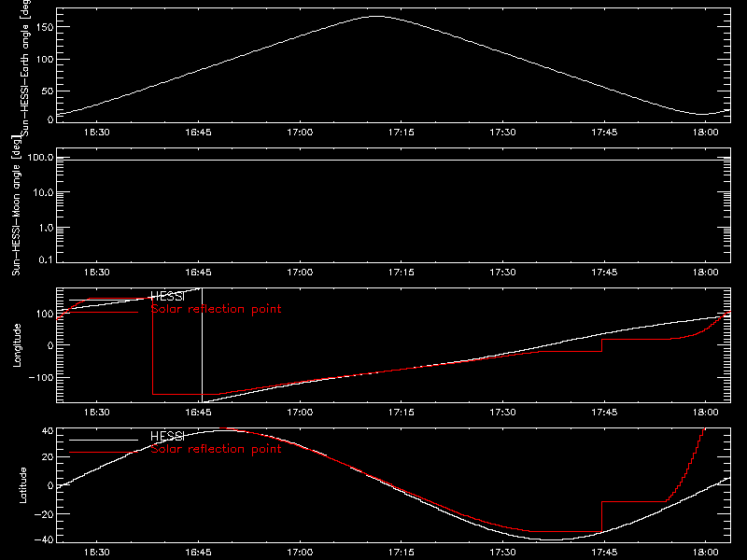Select HESSI legend label in Longitude plot

167,296
